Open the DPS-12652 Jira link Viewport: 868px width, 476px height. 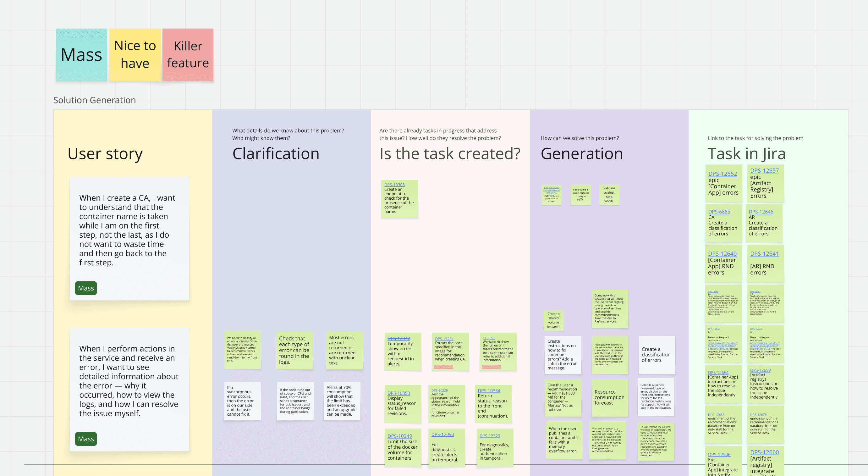722,174
